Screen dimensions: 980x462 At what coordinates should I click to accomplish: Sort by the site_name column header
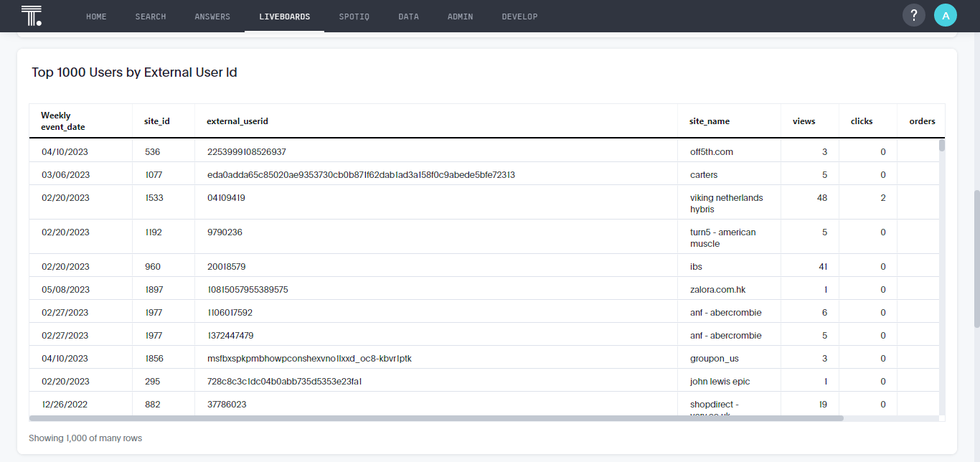pyautogui.click(x=709, y=121)
